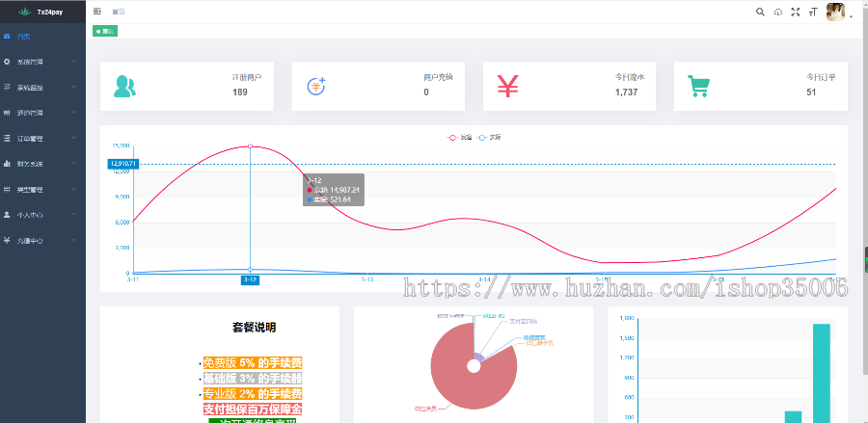Click the sidebar person icon

coord(7,215)
